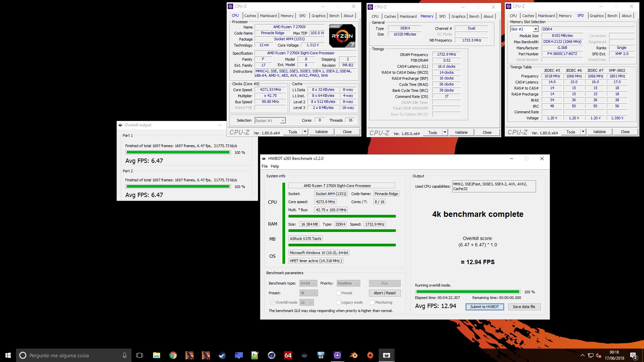This screenshot has width=644, height=362.
Task: Click the Ryzen 7 logo in CPU-Z
Action: coord(342,36)
